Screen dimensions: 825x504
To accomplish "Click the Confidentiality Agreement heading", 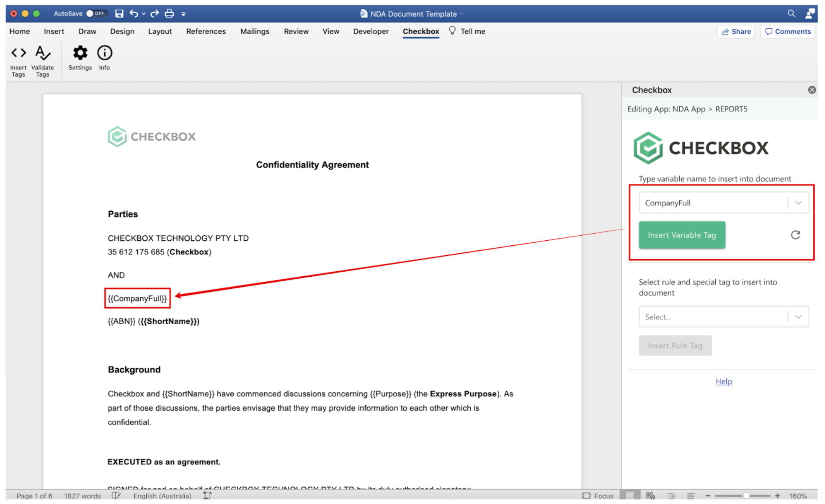I will 312,165.
